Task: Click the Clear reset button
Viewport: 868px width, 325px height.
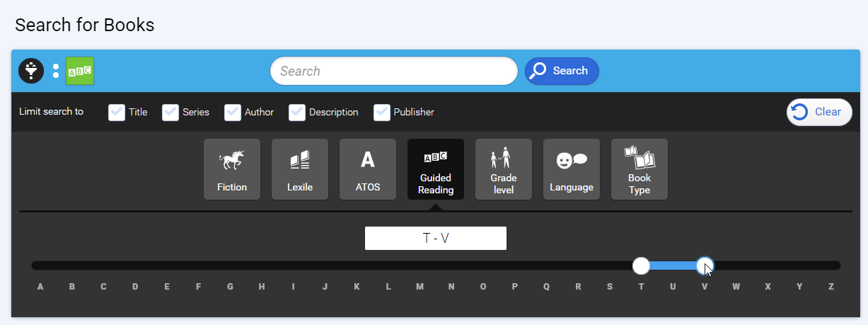Action: [819, 112]
